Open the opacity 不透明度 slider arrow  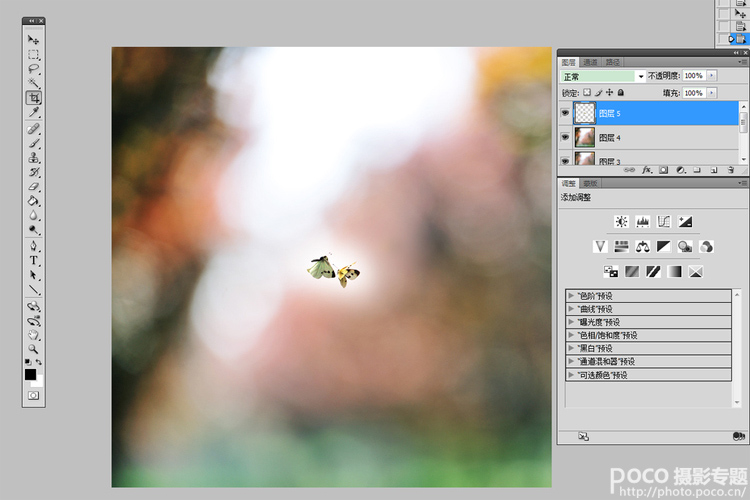point(712,75)
